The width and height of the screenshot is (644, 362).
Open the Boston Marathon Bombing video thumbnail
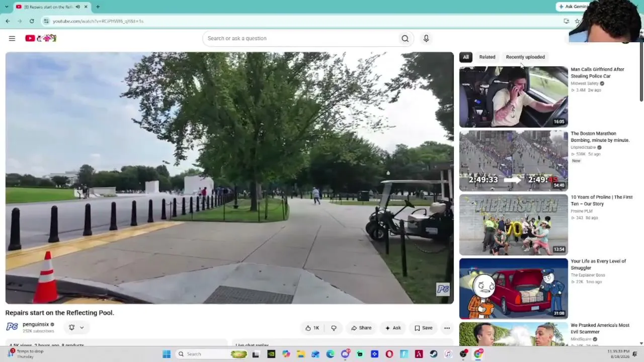[513, 160]
